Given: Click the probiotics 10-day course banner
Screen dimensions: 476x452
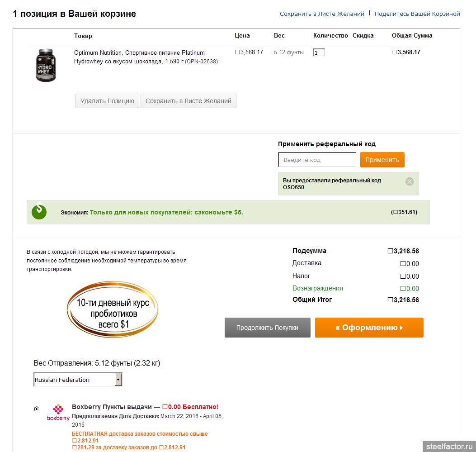Looking at the screenshot, I should (113, 309).
